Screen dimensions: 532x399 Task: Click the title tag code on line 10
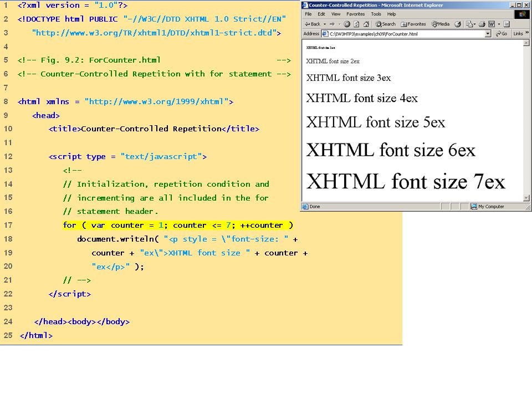coord(154,129)
